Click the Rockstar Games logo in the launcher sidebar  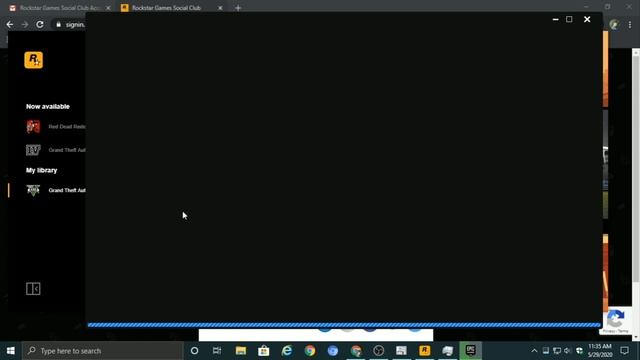coord(33,60)
